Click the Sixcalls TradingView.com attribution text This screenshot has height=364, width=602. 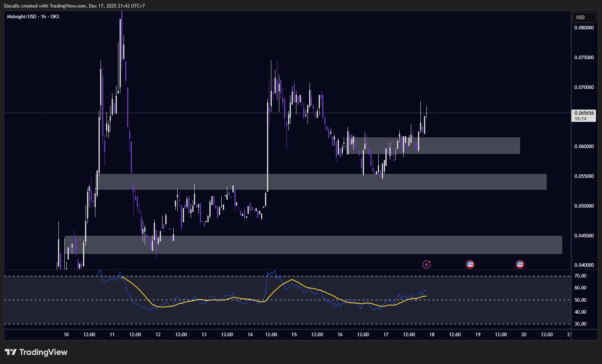pos(74,6)
